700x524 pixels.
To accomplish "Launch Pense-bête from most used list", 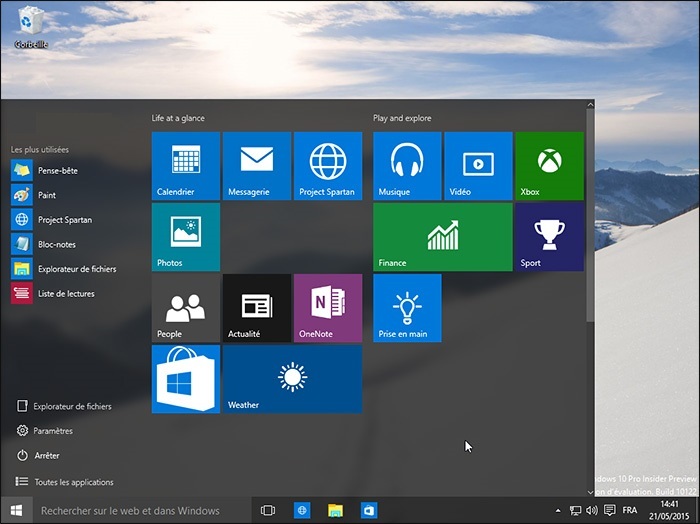I will pos(45,171).
